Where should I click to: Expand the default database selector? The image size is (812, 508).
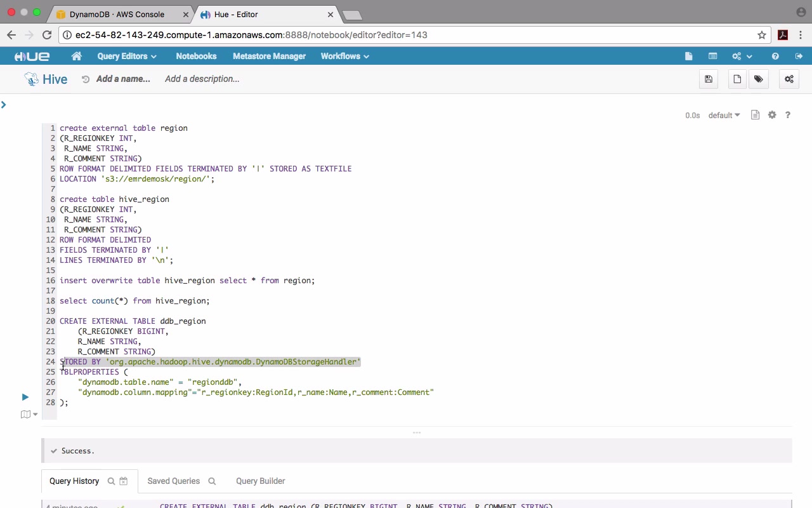coord(724,116)
